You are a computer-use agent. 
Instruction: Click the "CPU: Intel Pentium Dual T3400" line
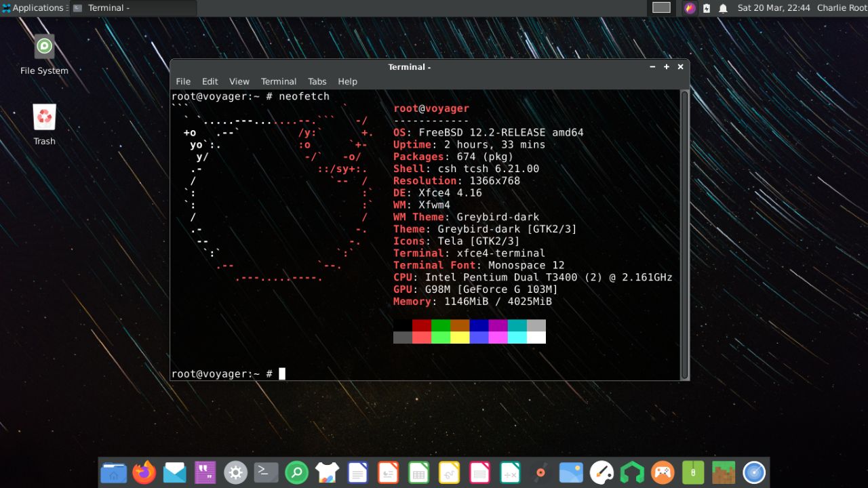point(533,278)
